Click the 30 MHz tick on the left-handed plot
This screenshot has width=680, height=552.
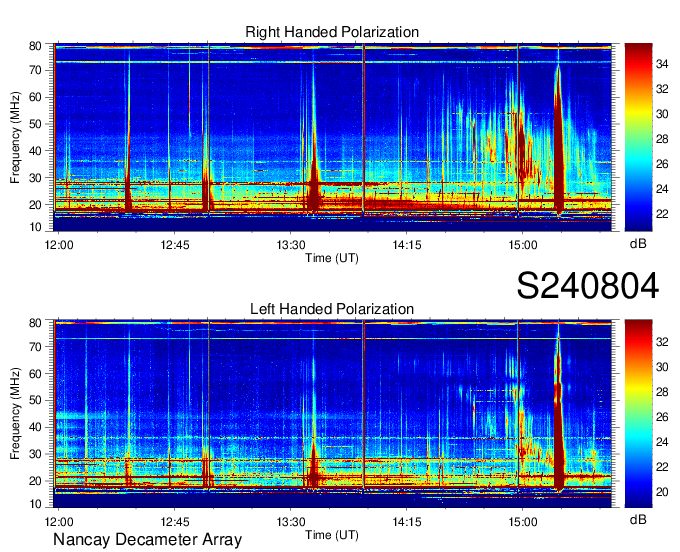35,454
